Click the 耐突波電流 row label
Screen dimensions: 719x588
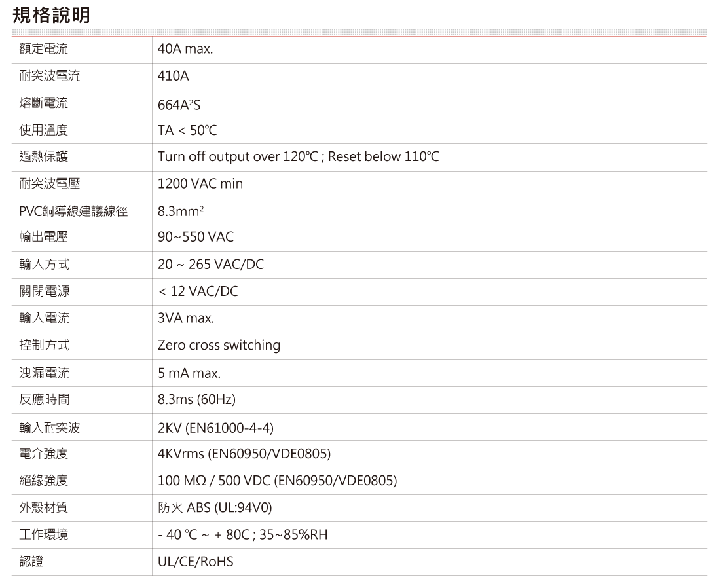pyautogui.click(x=50, y=76)
